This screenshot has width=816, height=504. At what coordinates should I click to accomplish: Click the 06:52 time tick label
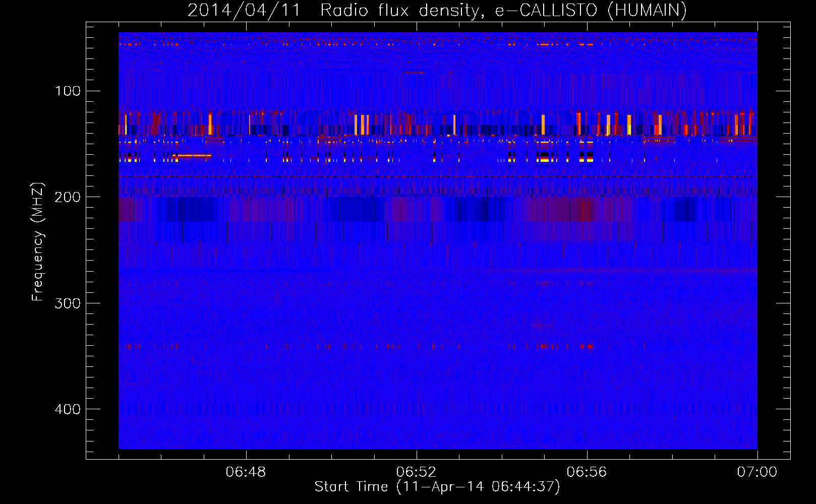416,472
